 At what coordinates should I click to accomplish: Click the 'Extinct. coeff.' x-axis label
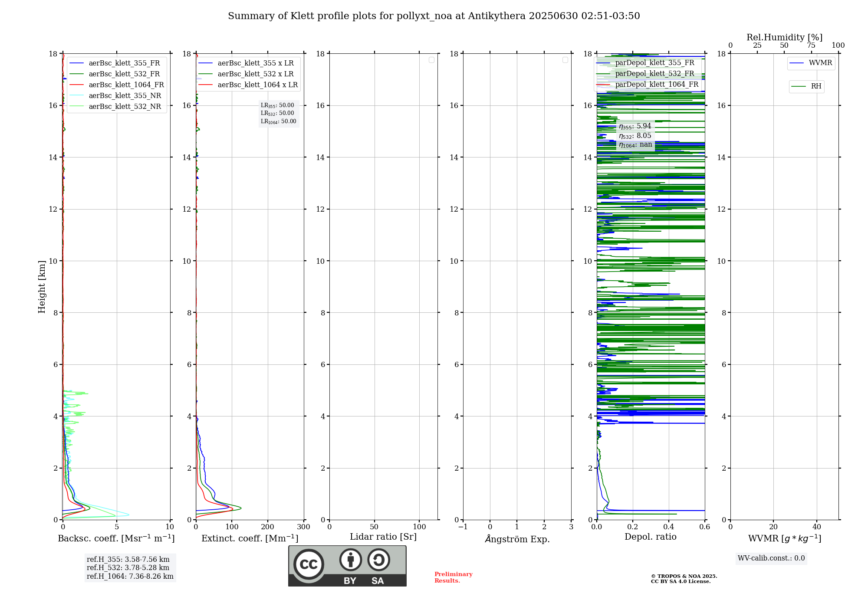coord(250,538)
